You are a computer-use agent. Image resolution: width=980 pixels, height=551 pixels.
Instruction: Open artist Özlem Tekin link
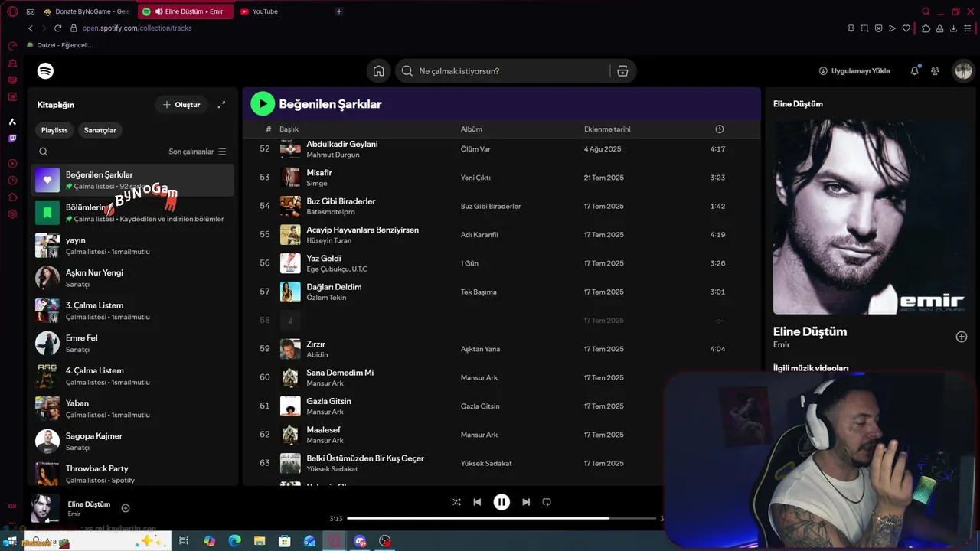[326, 298]
